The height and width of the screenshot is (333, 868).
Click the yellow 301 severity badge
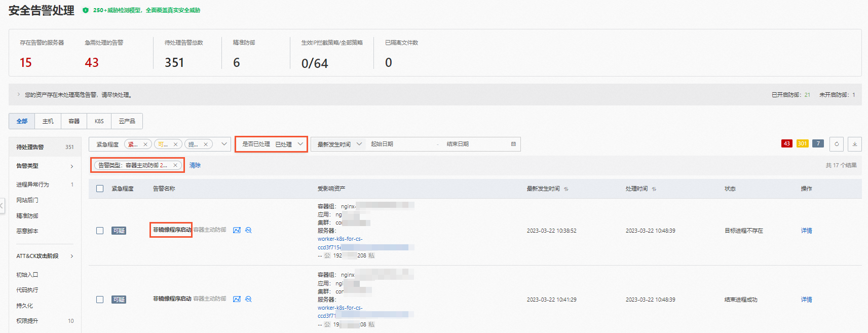pyautogui.click(x=802, y=143)
